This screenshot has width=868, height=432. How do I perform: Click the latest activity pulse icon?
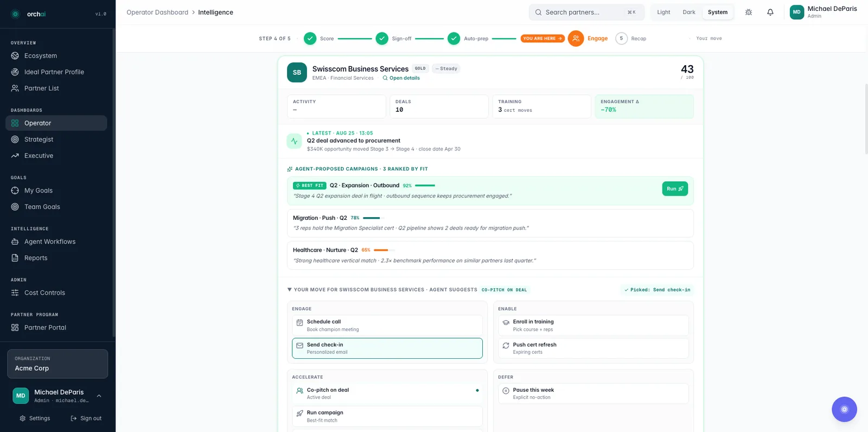click(294, 141)
